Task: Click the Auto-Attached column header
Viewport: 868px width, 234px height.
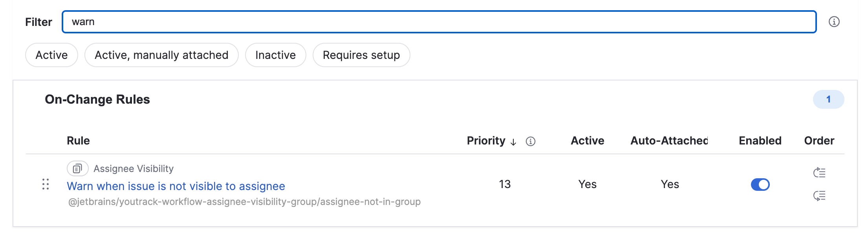Action: [x=669, y=141]
